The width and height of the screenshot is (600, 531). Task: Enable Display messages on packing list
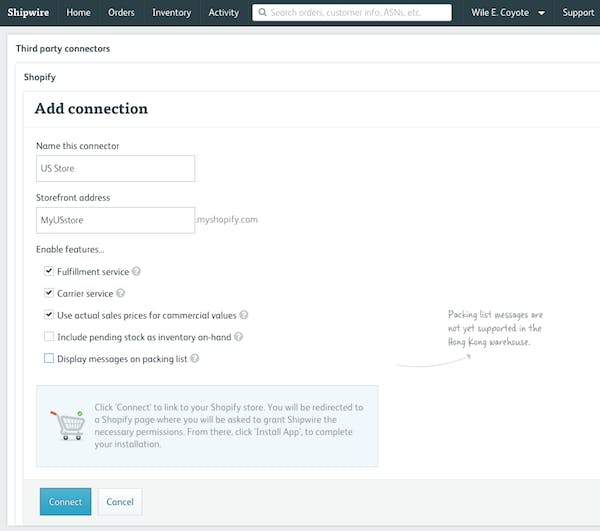[49, 358]
